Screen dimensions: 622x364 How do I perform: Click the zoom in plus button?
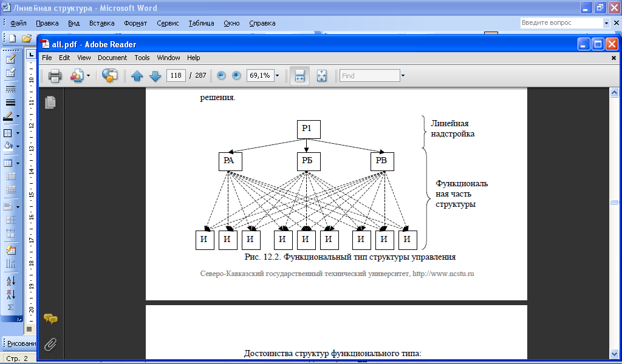coord(236,75)
